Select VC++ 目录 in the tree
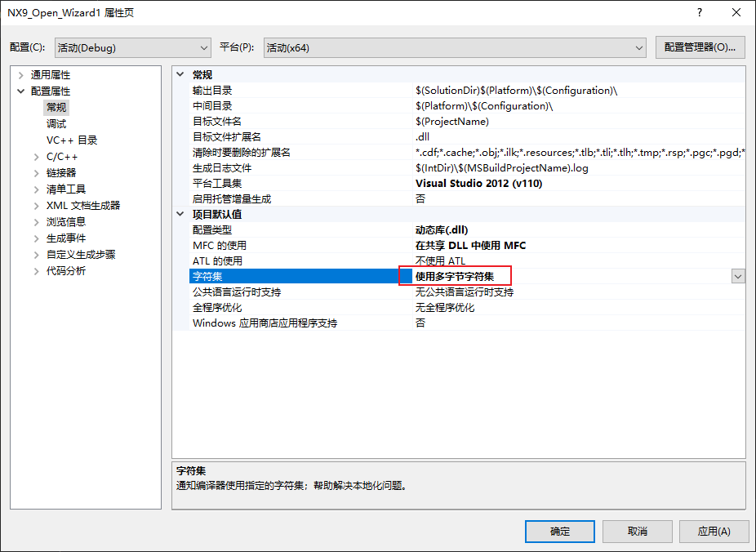The width and height of the screenshot is (756, 552). 71,140
